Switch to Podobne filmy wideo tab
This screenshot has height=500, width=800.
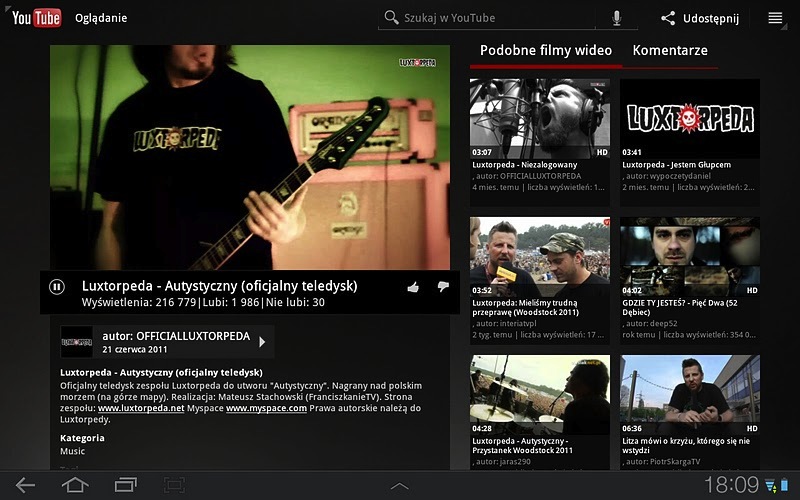(x=546, y=51)
